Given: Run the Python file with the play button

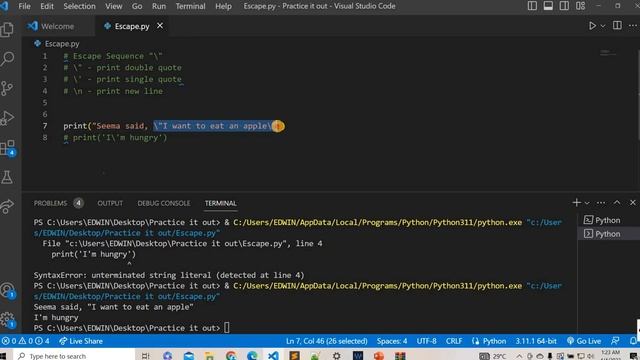Looking at the screenshot, I should pyautogui.click(x=592, y=26).
